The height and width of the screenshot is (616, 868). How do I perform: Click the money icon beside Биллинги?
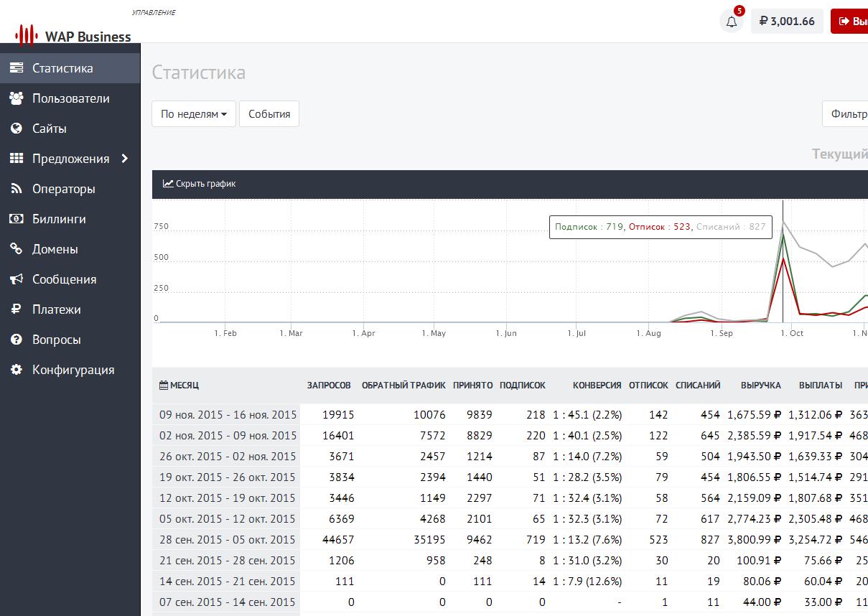pyautogui.click(x=17, y=219)
